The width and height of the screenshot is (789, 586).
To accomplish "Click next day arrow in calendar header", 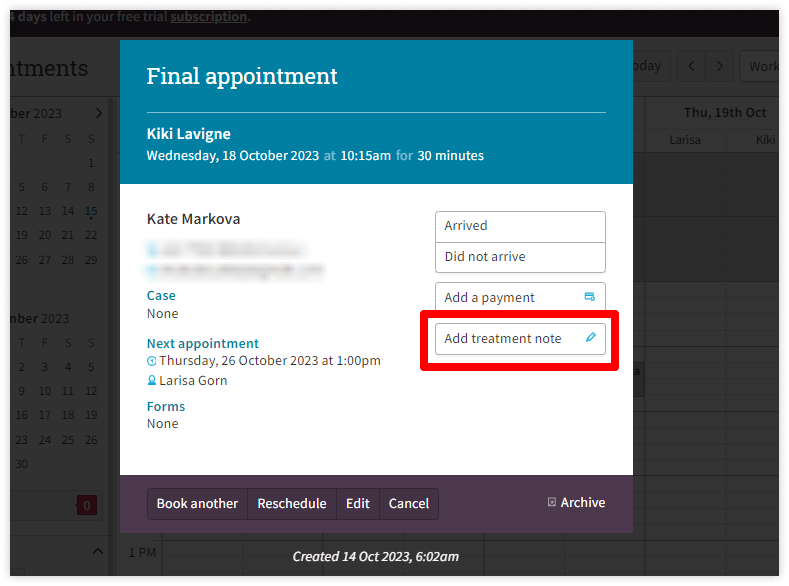I will pyautogui.click(x=720, y=66).
